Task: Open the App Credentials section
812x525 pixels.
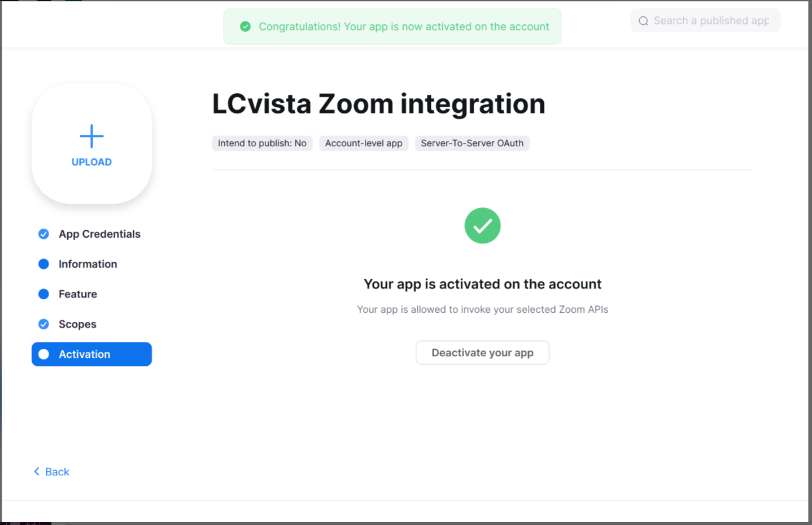Action: coord(99,234)
